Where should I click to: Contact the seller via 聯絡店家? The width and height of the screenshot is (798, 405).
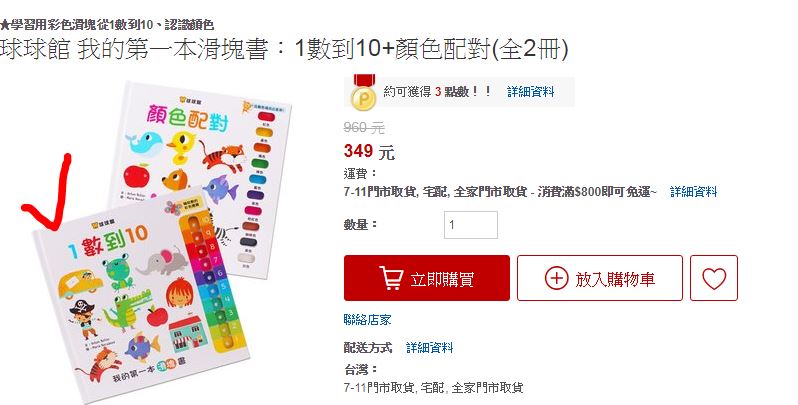(367, 320)
